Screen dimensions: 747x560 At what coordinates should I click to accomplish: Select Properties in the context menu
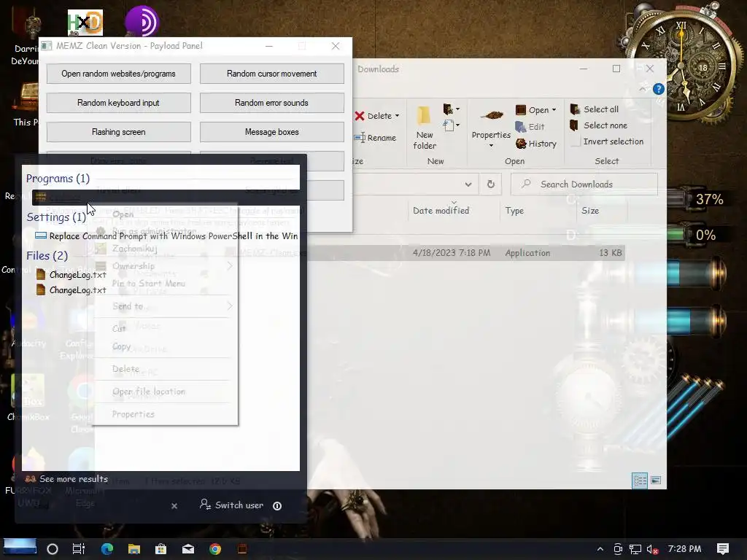[133, 414]
